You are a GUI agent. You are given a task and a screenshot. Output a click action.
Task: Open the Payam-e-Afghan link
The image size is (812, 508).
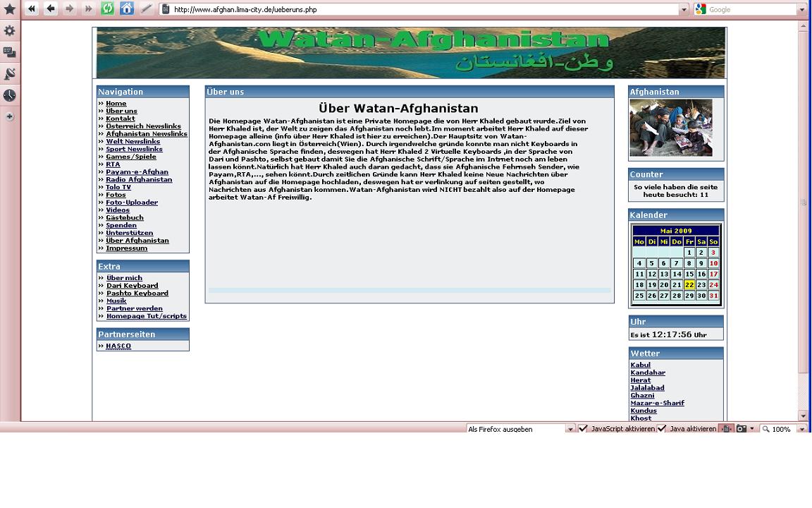pos(137,171)
